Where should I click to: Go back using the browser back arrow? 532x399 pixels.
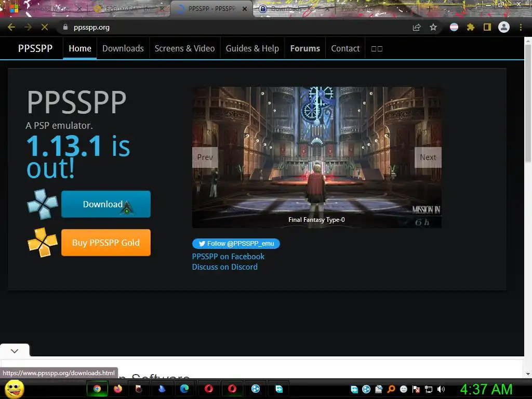coord(11,27)
